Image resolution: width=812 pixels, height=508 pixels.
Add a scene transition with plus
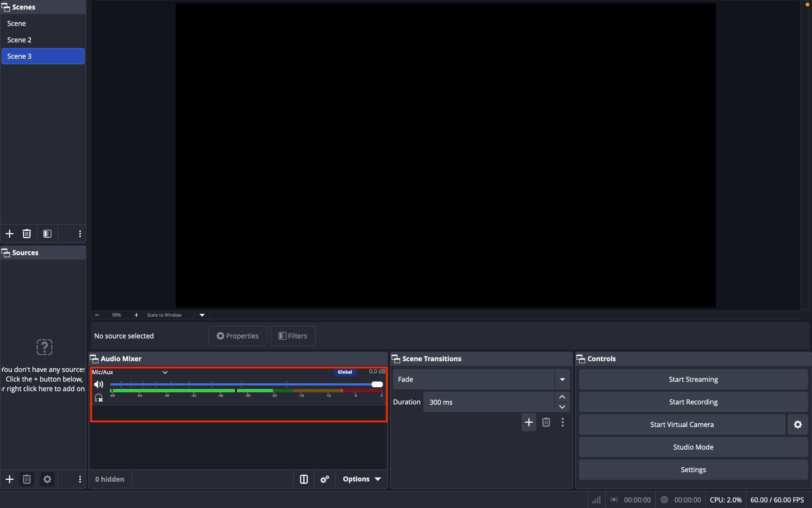[x=529, y=422]
